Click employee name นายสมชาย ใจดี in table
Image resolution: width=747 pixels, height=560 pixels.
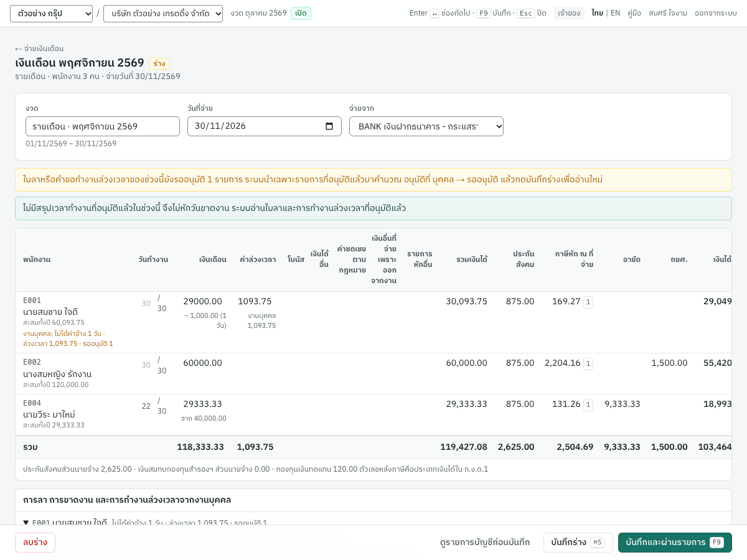click(x=50, y=312)
